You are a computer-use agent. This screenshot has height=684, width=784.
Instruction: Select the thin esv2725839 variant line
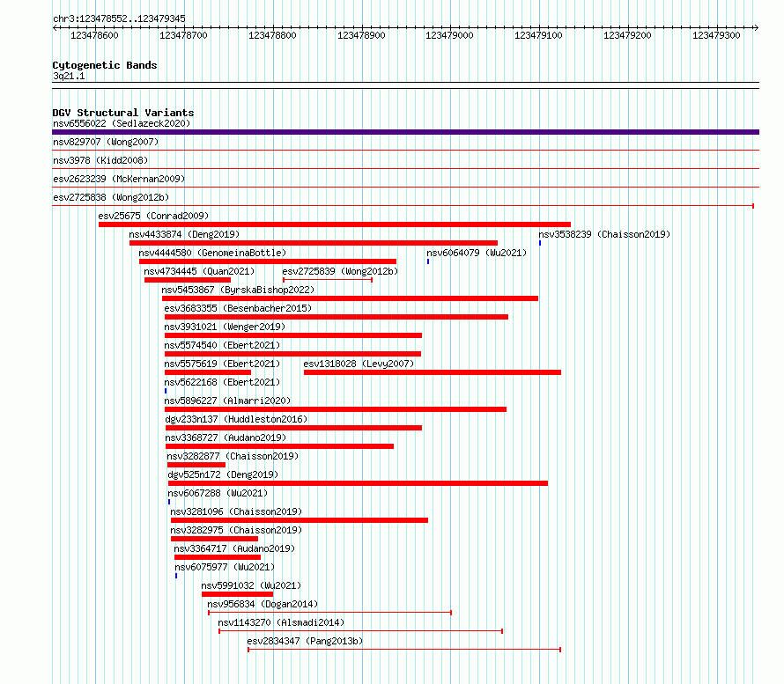[x=328, y=280]
